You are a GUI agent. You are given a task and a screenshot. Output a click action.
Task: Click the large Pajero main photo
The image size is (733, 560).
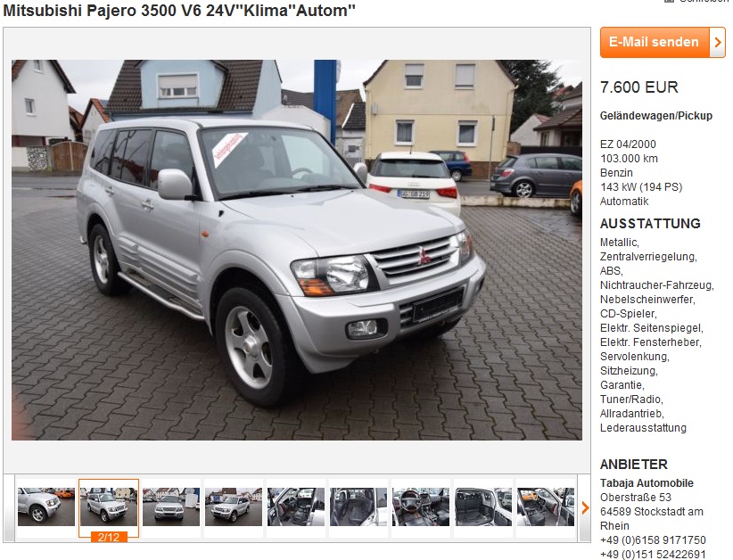(297, 250)
